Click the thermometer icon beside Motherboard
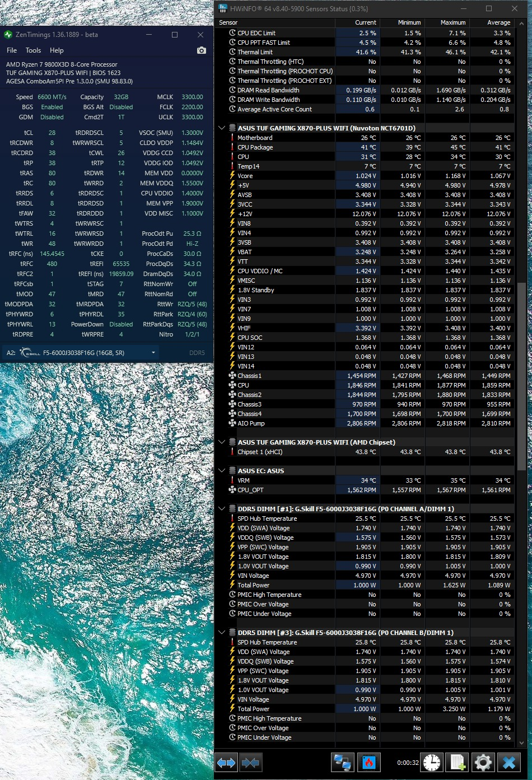The height and width of the screenshot is (780, 532). tap(232, 138)
